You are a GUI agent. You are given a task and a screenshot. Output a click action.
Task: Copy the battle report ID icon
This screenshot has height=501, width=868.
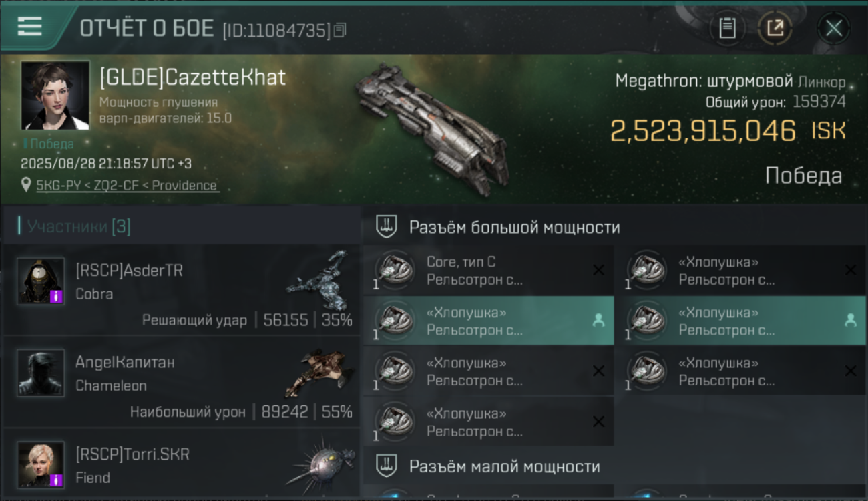click(x=340, y=30)
